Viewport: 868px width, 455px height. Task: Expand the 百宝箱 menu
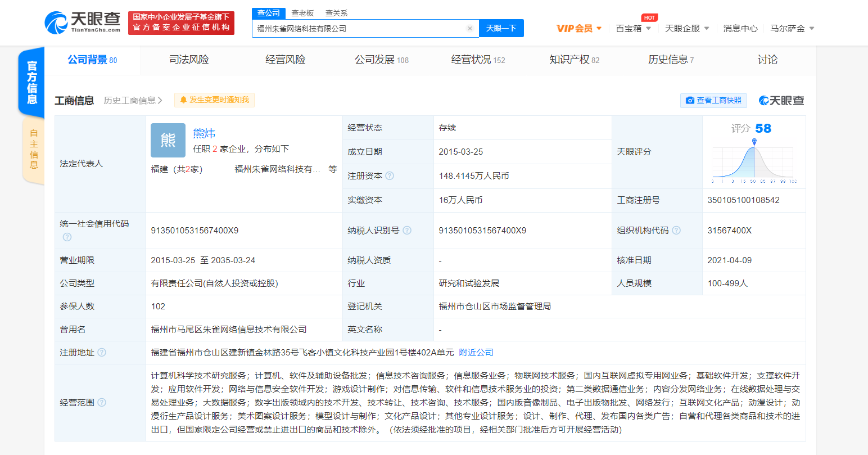634,28
